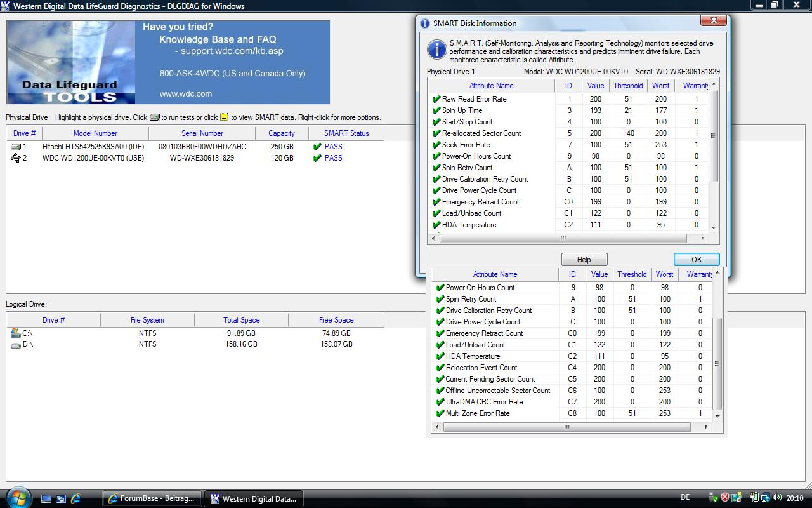Image resolution: width=812 pixels, height=508 pixels.
Task: Click the check icon beside Seek Error Rate
Action: coord(436,145)
